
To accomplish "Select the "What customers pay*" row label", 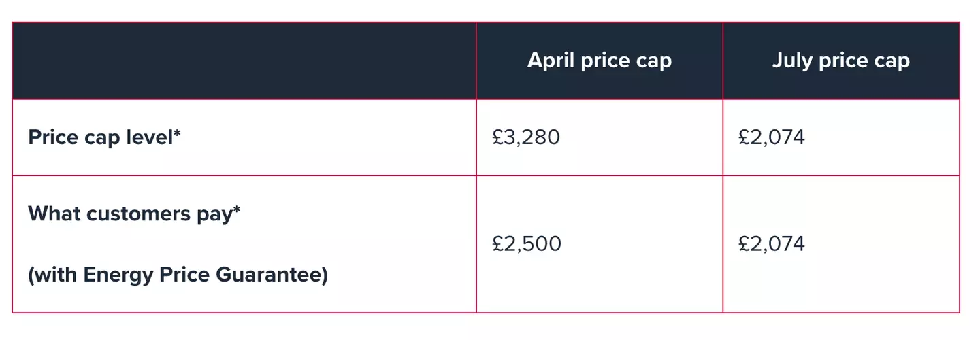I will pos(134,214).
